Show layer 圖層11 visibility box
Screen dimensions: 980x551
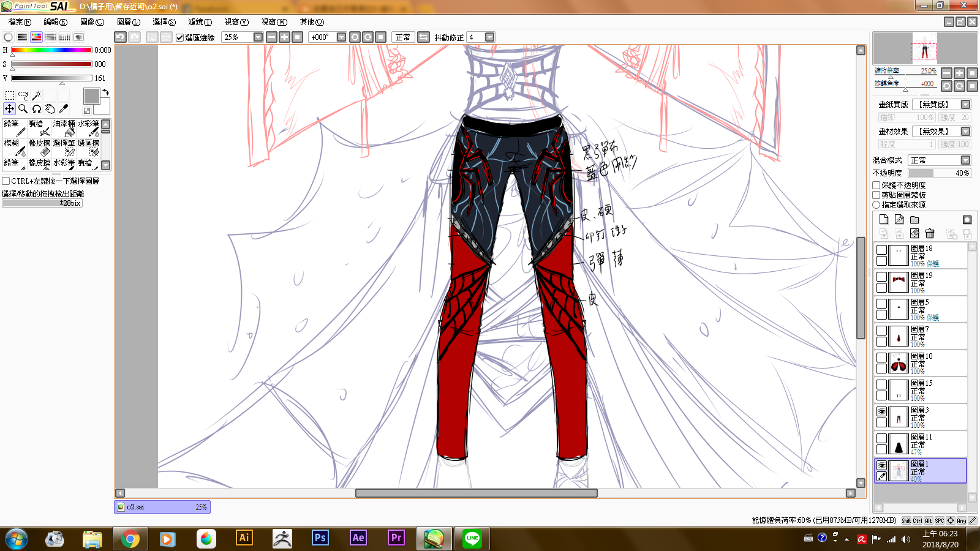pos(881,438)
